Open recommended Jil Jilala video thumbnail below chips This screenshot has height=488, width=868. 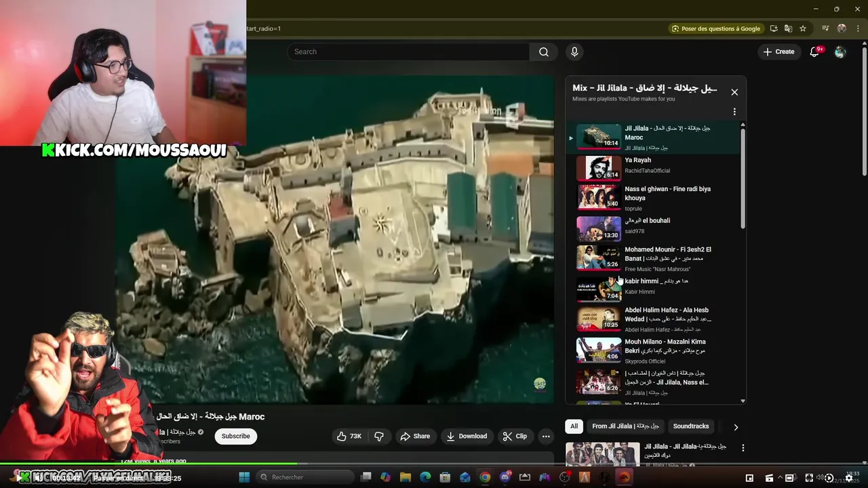[603, 454]
